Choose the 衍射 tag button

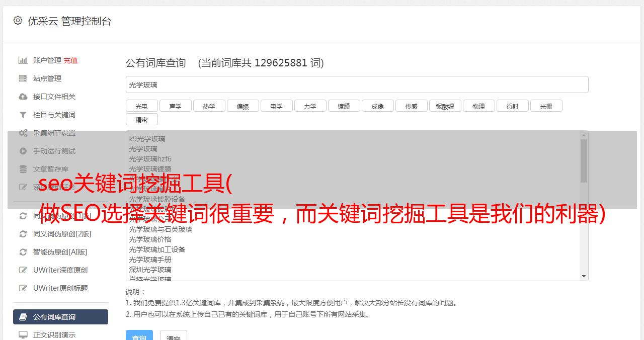pos(512,106)
